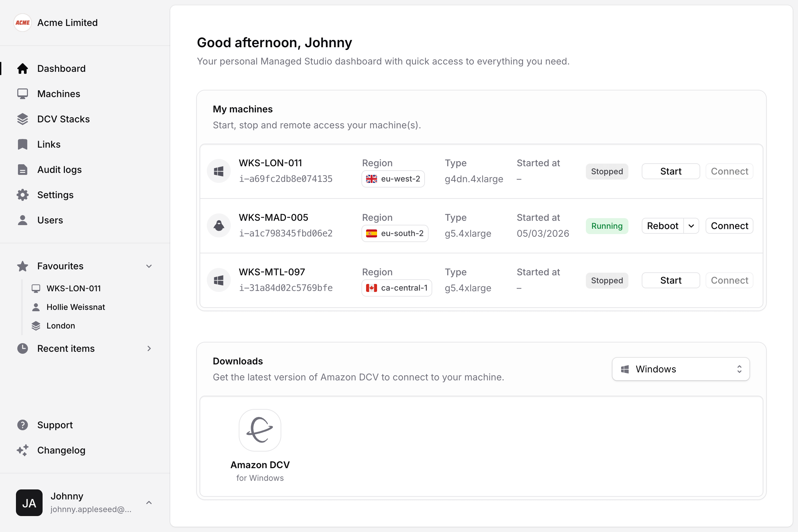Viewport: 798px width, 532px height.
Task: Open Hollie Weissnat favourite item
Action: tap(75, 307)
